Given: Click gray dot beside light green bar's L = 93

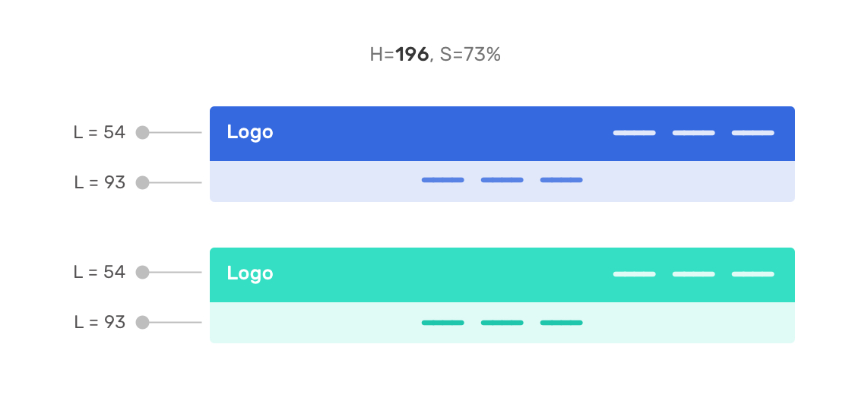Looking at the screenshot, I should click(142, 322).
